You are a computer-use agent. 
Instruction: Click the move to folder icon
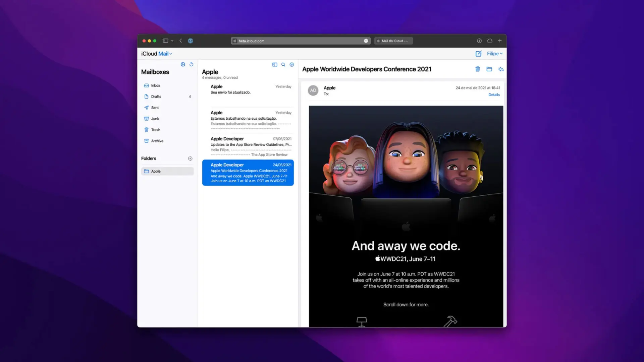click(x=490, y=69)
